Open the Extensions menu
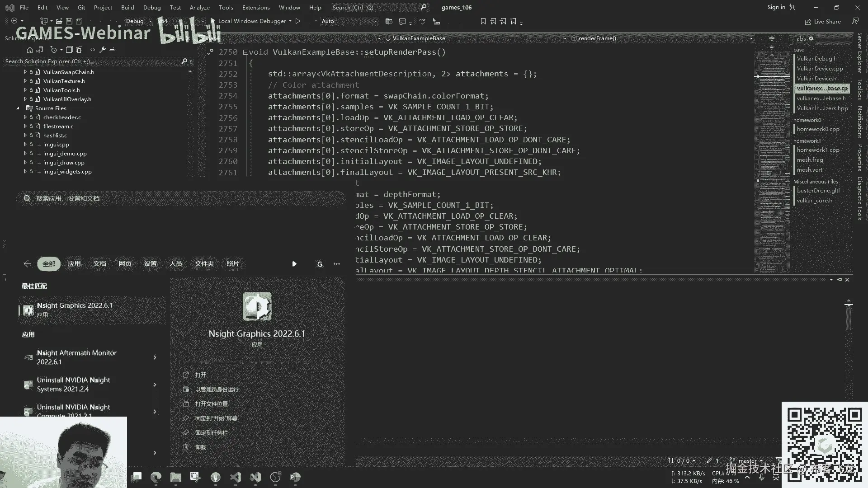This screenshot has width=868, height=488. click(255, 8)
